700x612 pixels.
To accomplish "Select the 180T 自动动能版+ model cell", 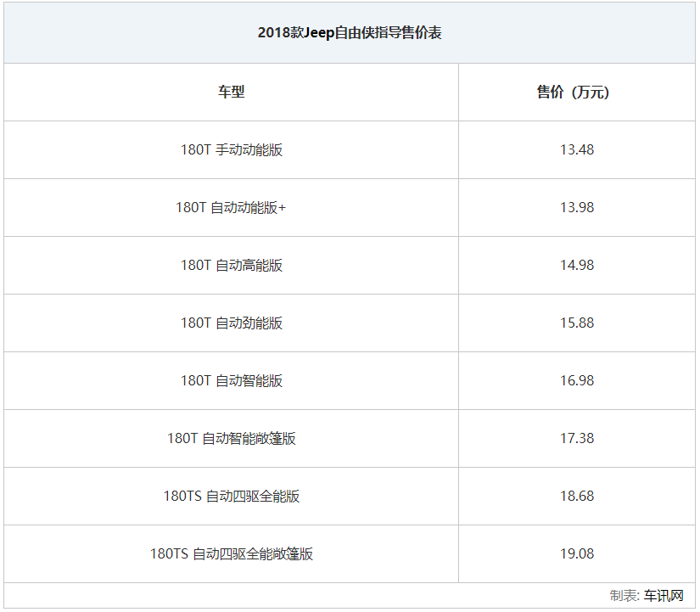I will pyautogui.click(x=231, y=207).
